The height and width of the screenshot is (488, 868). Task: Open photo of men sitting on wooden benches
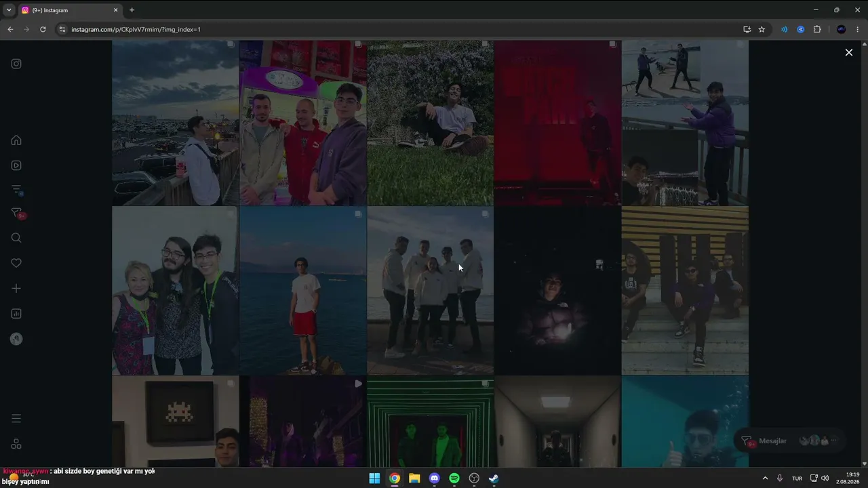pos(685,291)
